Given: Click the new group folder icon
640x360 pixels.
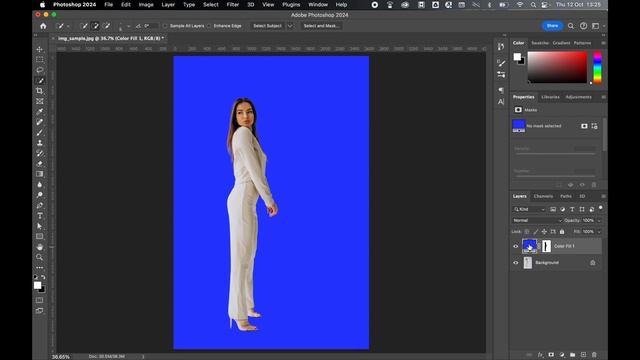Looking at the screenshot, I should pos(573,355).
